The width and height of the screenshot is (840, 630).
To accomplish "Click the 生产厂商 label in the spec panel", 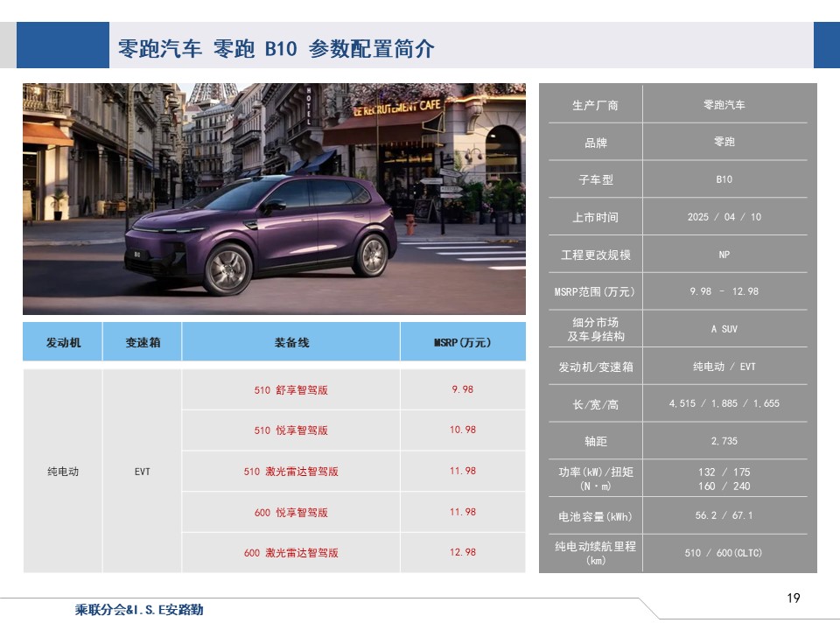I will click(x=595, y=105).
